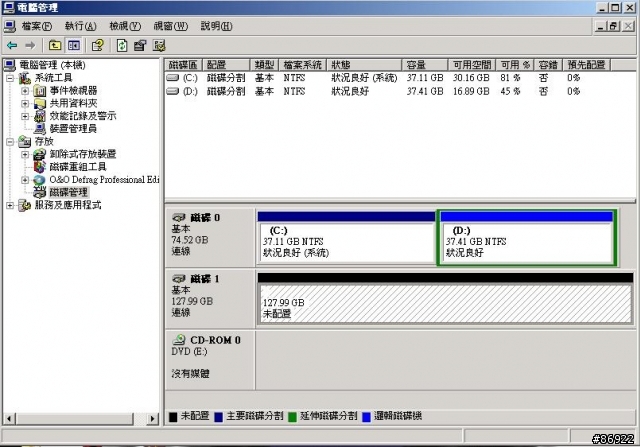Screen dimensions: 640x447
Task: Select 磁碟管理 in the tree
Action: [69, 192]
